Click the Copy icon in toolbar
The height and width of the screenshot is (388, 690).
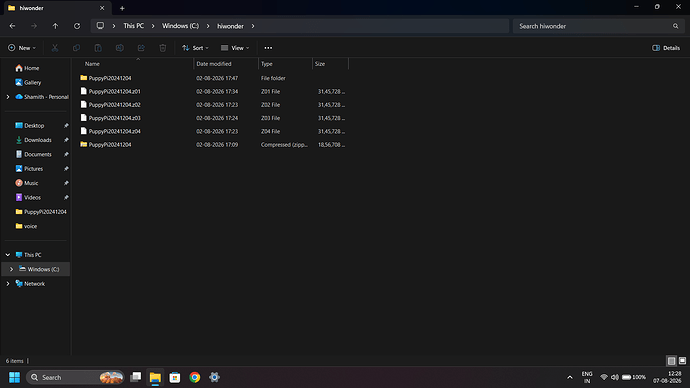[x=76, y=48]
